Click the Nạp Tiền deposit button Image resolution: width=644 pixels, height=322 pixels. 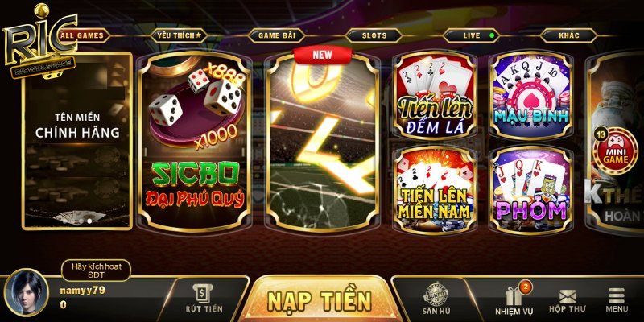point(320,300)
